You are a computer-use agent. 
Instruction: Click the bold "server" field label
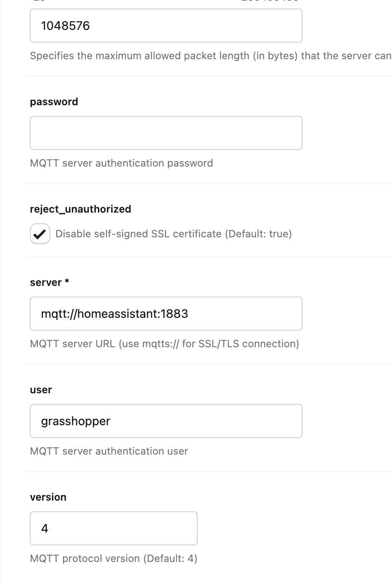[x=46, y=282]
